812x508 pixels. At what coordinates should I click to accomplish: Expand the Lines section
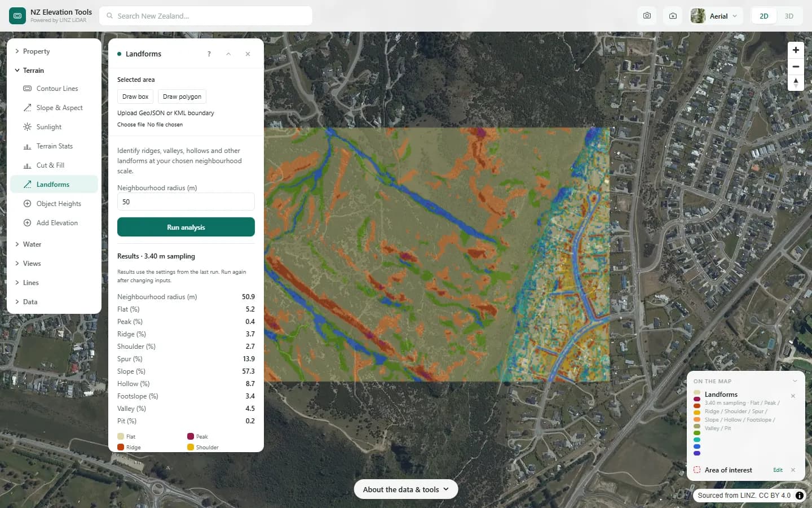pos(54,283)
